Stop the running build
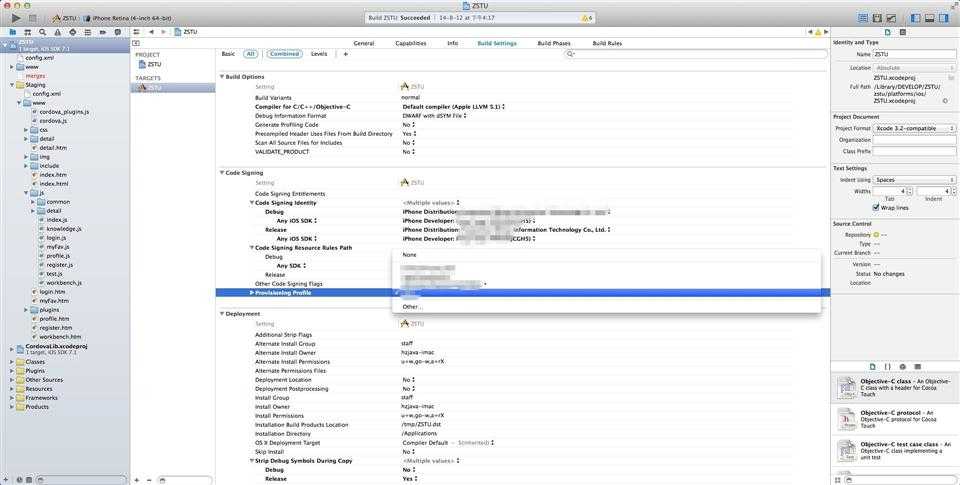This screenshot has height=485, width=960. pyautogui.click(x=33, y=18)
